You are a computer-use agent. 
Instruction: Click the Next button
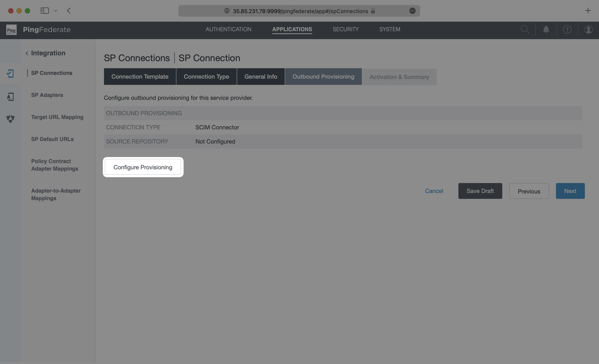pyautogui.click(x=570, y=191)
